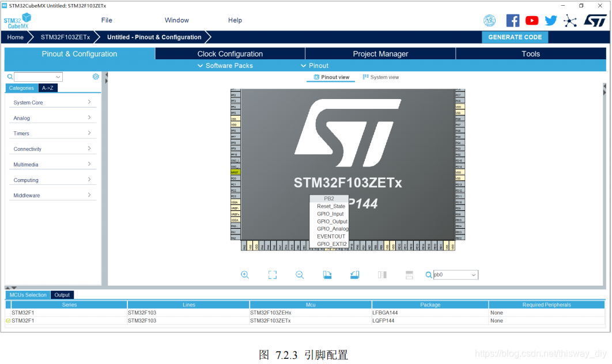Click the horizontal layout view icon
The width and height of the screenshot is (612, 364).
pyautogui.click(x=409, y=275)
